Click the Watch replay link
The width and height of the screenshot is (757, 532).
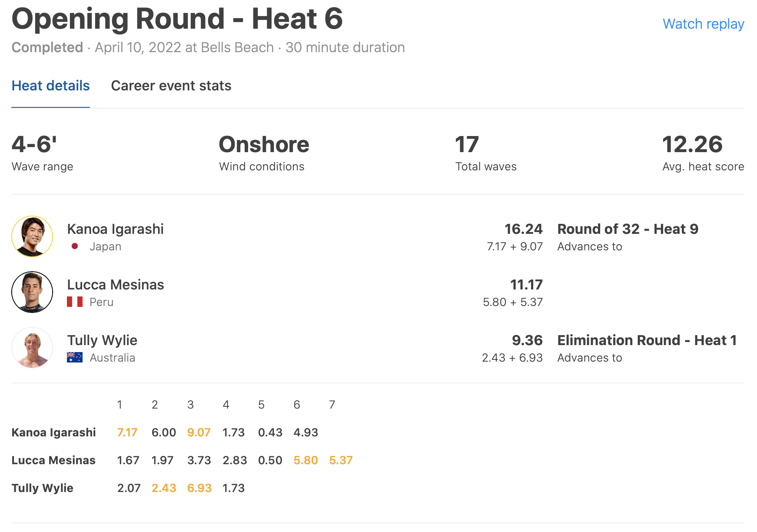click(703, 24)
